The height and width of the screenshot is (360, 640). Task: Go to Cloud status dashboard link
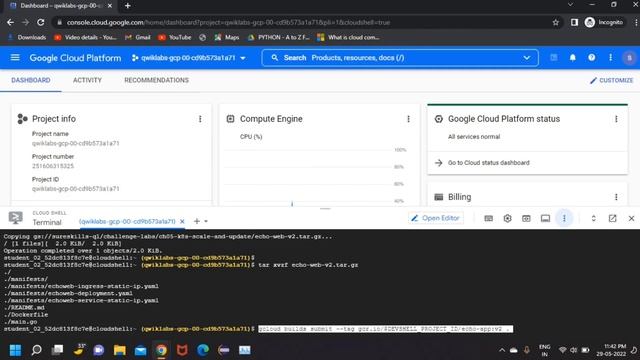pos(488,163)
